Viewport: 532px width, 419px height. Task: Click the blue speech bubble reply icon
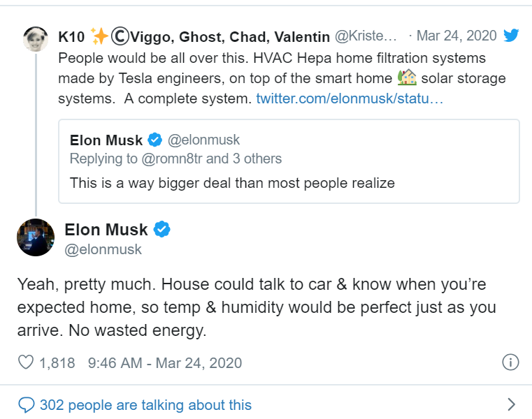27,404
